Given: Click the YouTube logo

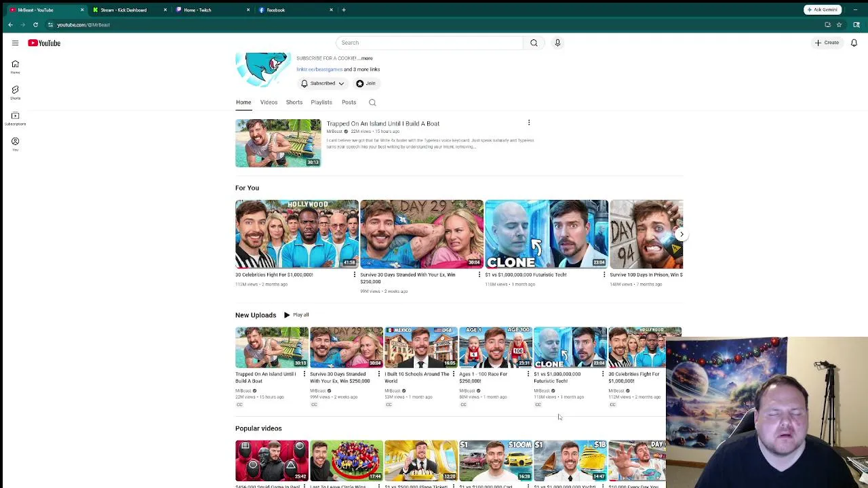Looking at the screenshot, I should (x=44, y=43).
